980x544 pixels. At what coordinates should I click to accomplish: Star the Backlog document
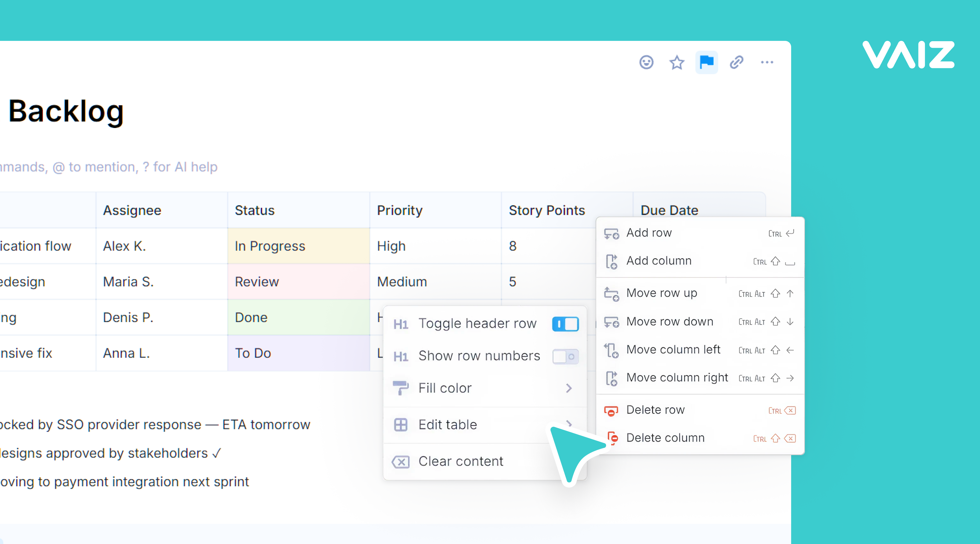tap(676, 62)
